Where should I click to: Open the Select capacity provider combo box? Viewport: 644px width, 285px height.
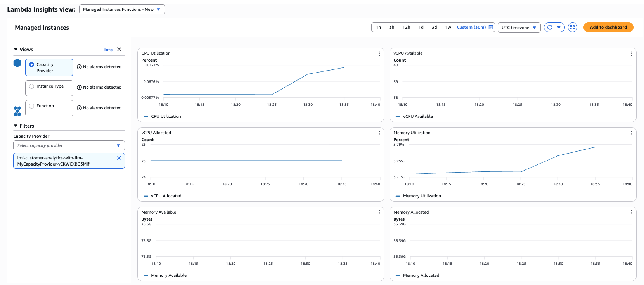pos(69,145)
